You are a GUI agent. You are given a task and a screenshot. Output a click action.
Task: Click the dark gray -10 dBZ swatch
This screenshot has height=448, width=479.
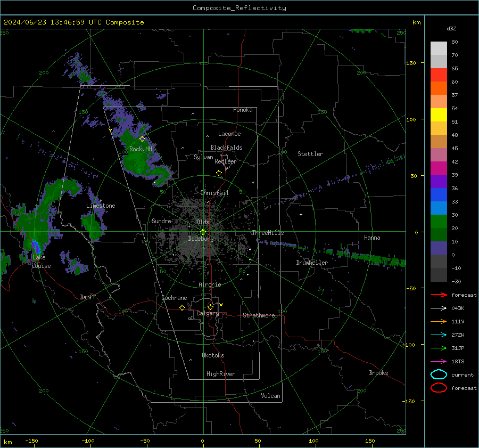coord(439,261)
